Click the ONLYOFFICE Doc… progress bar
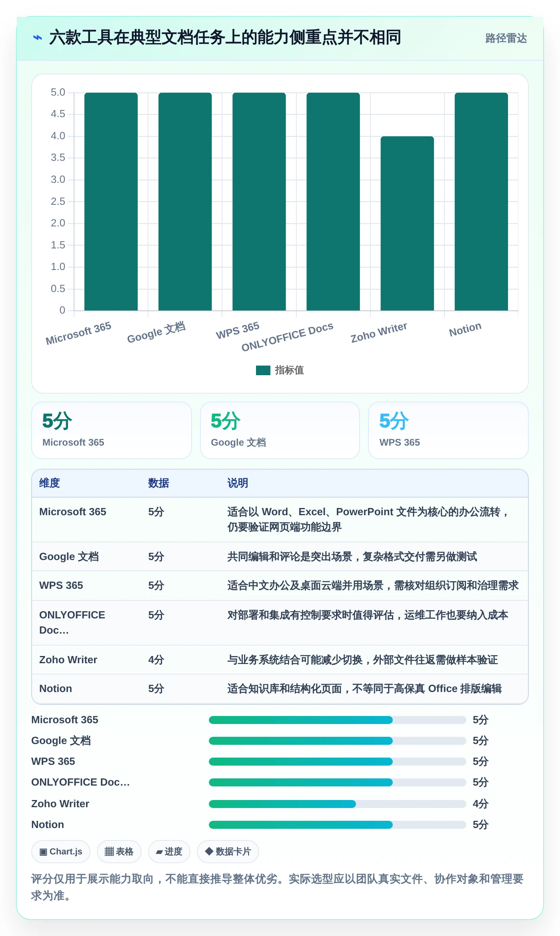The width and height of the screenshot is (560, 936). pyautogui.click(x=337, y=782)
